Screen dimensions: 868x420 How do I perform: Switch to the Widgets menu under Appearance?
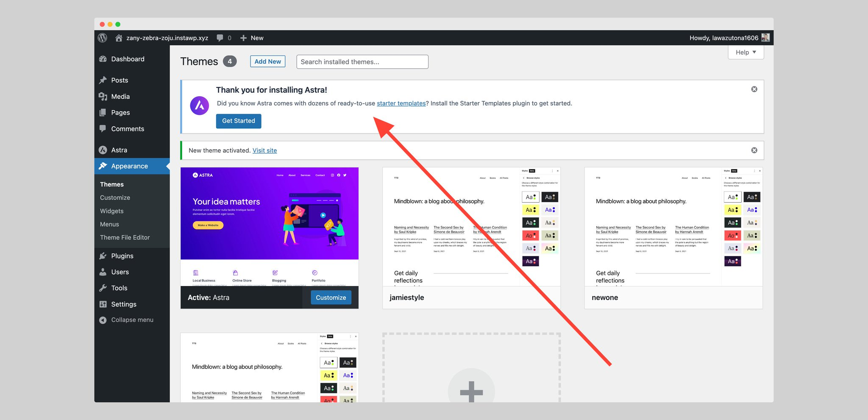pos(111,211)
